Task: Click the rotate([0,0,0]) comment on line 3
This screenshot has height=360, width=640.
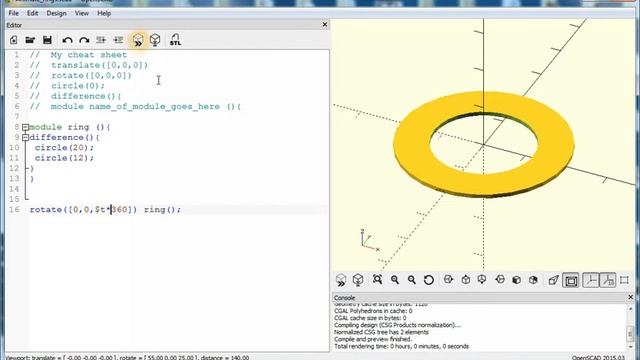Action: pos(91,76)
